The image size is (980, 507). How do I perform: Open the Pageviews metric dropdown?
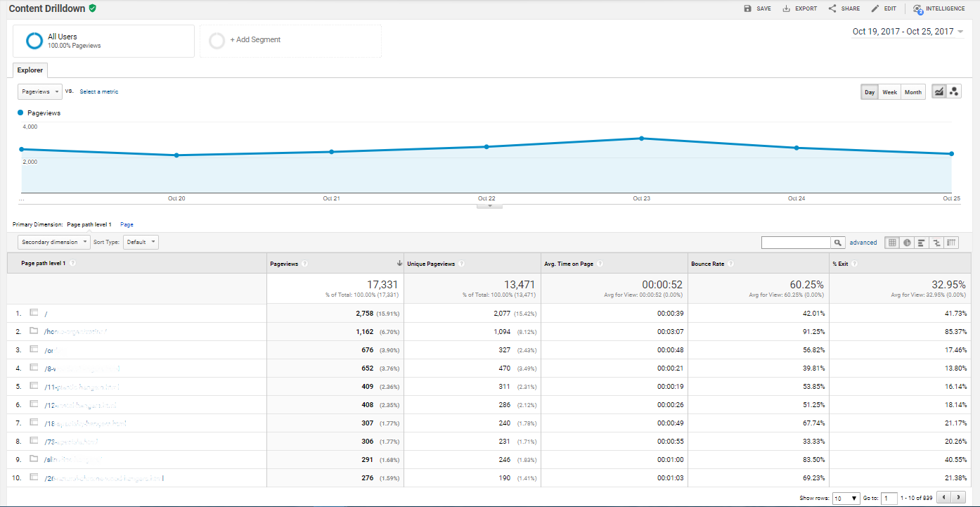coord(39,91)
